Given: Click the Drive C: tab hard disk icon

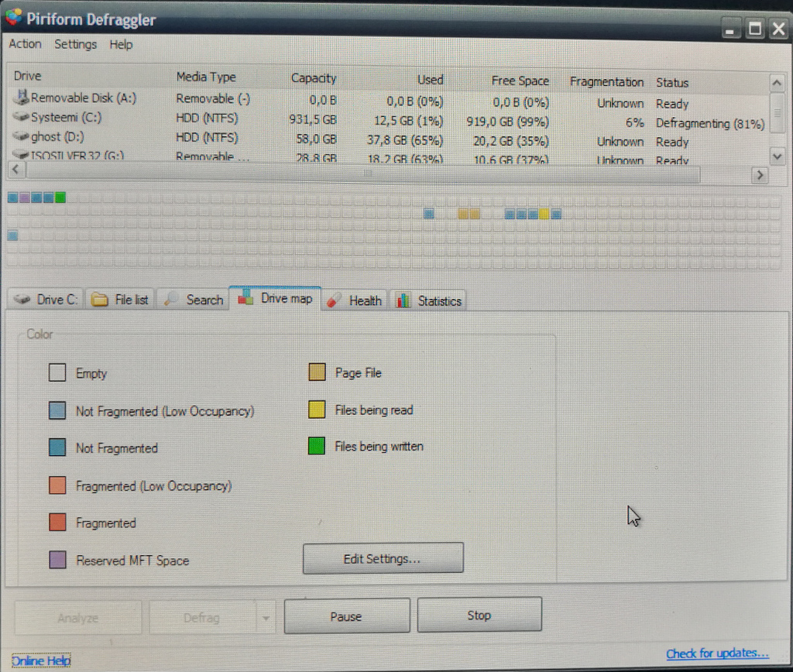Looking at the screenshot, I should point(22,300).
